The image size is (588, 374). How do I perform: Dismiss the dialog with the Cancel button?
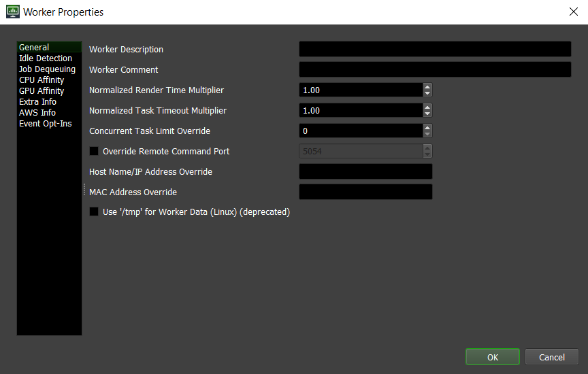[552, 357]
